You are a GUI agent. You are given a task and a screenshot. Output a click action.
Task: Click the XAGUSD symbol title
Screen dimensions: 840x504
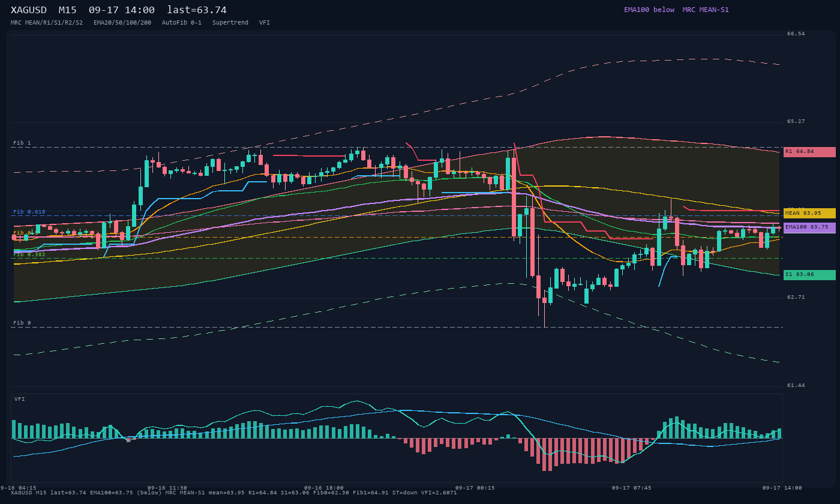(x=30, y=10)
